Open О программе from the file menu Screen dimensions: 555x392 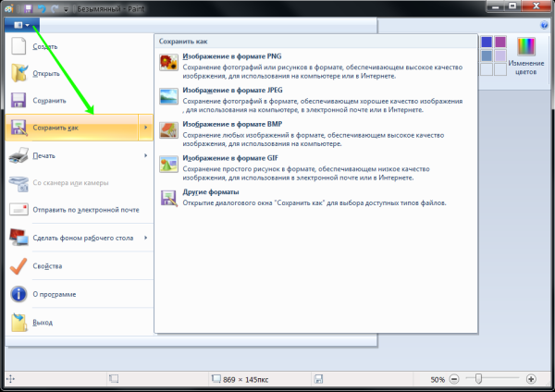click(80, 294)
